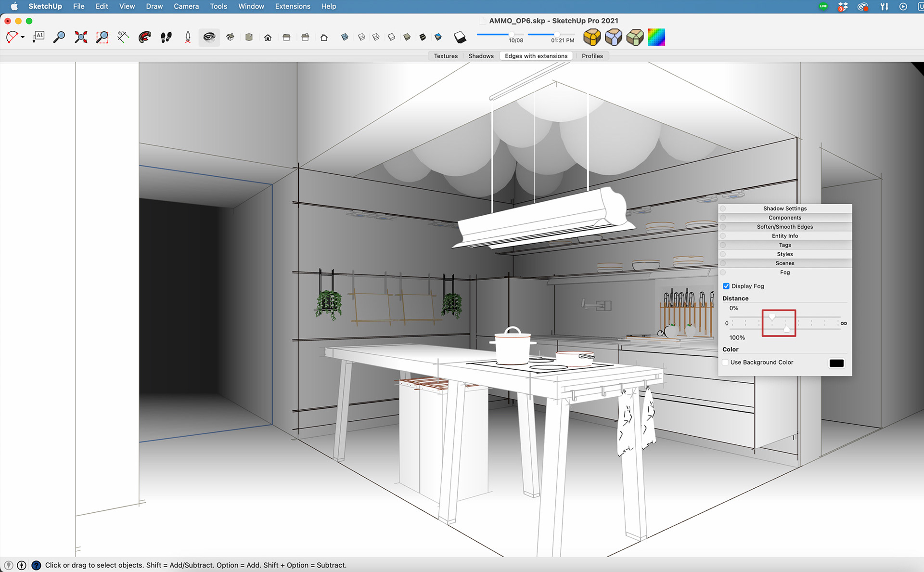Image resolution: width=924 pixels, height=572 pixels.
Task: Toggle the Show Shadows button
Action: click(x=460, y=37)
